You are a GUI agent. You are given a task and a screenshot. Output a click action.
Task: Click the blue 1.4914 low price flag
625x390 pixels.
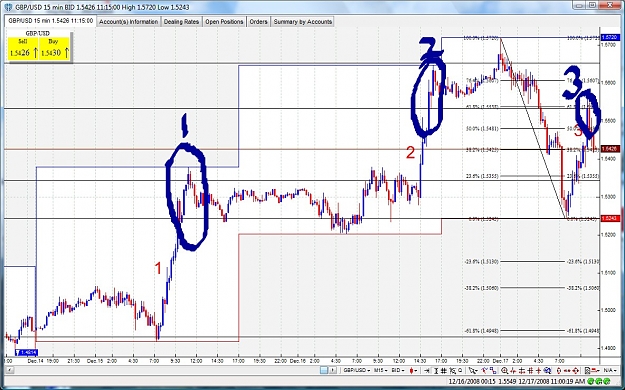26,353
